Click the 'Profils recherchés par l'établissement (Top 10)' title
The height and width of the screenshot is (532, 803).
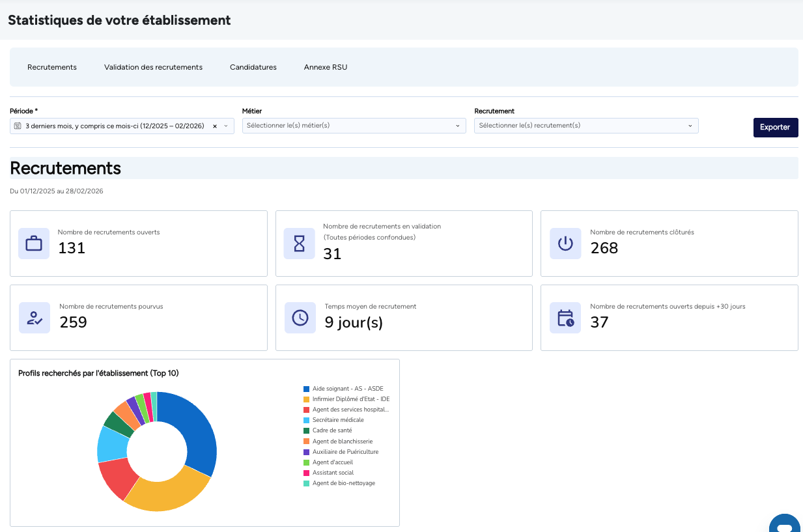click(x=98, y=373)
